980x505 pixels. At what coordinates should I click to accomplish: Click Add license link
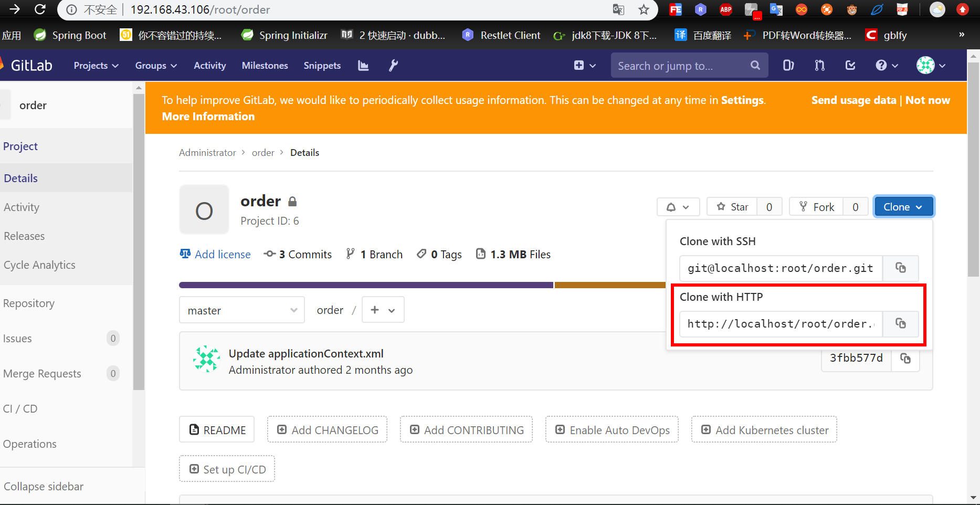coord(215,254)
